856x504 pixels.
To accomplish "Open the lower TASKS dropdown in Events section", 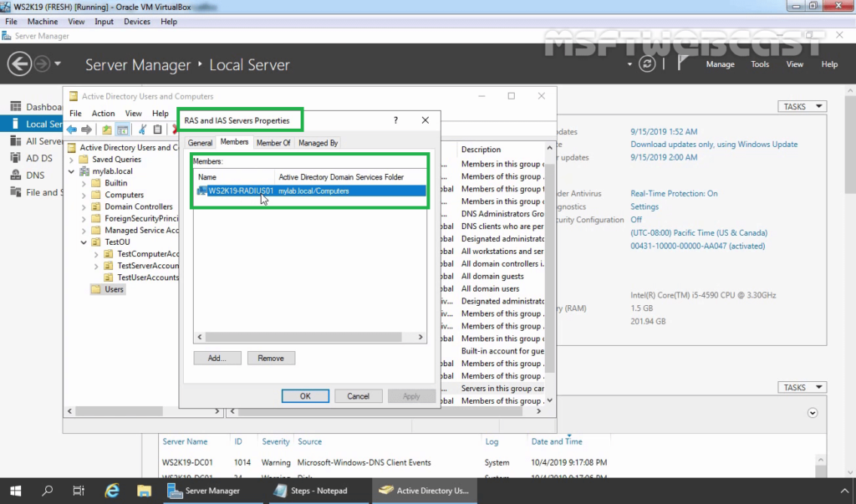I will pos(802,387).
